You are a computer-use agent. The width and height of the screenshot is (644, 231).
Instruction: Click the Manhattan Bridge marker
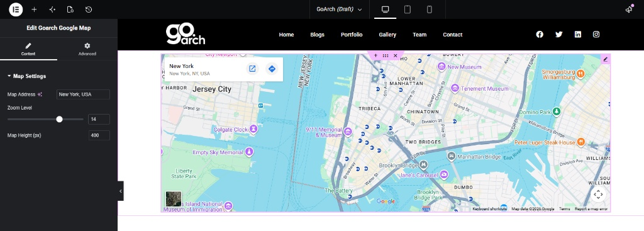pos(452,156)
